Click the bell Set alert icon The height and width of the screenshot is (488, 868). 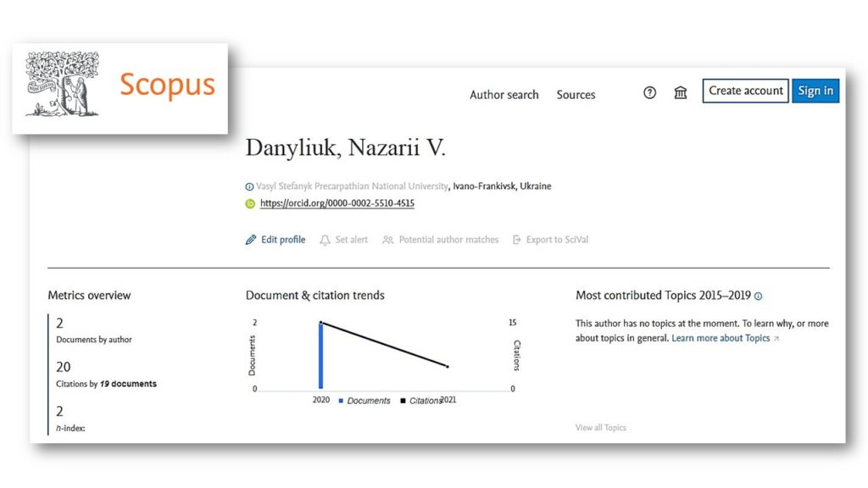325,240
